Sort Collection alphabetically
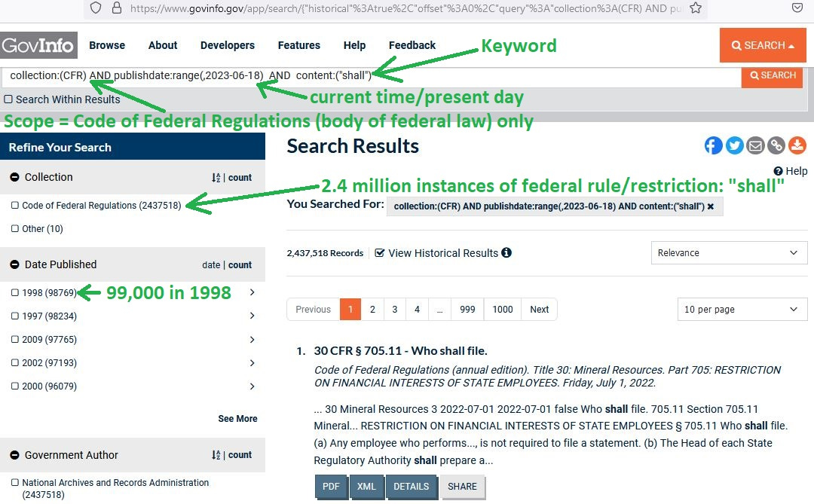Viewport: 814px width, 504px height. click(x=216, y=178)
